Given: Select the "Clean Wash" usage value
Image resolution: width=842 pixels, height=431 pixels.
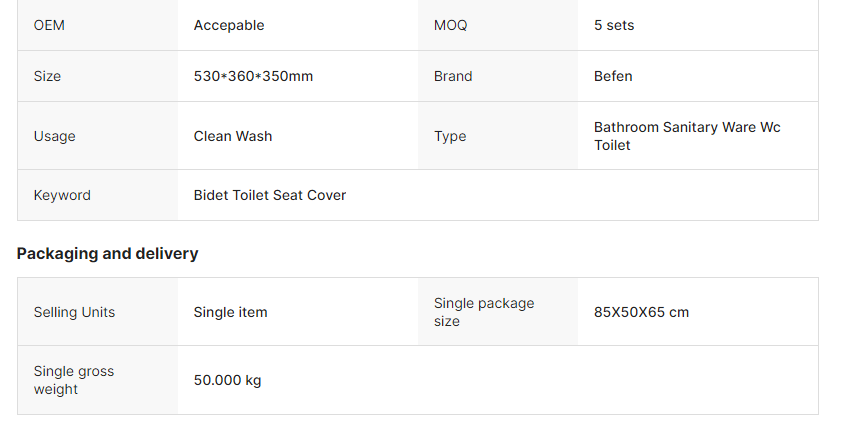Looking at the screenshot, I should pos(233,136).
